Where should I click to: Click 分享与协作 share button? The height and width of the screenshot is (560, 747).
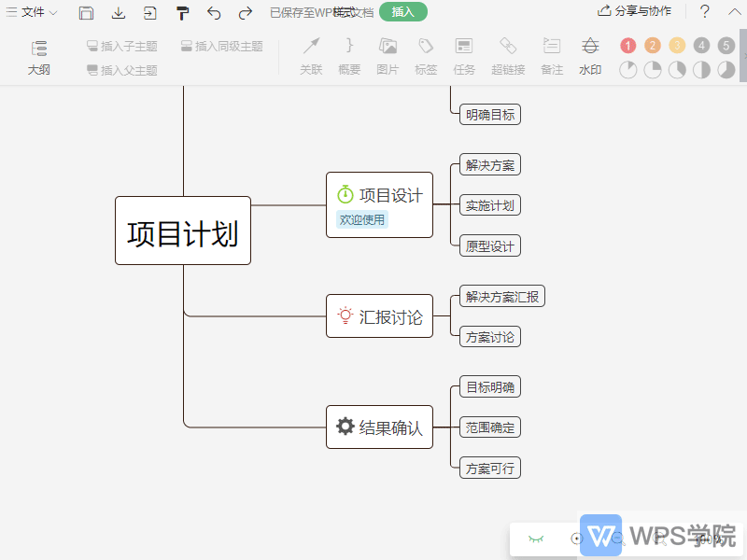[635, 11]
